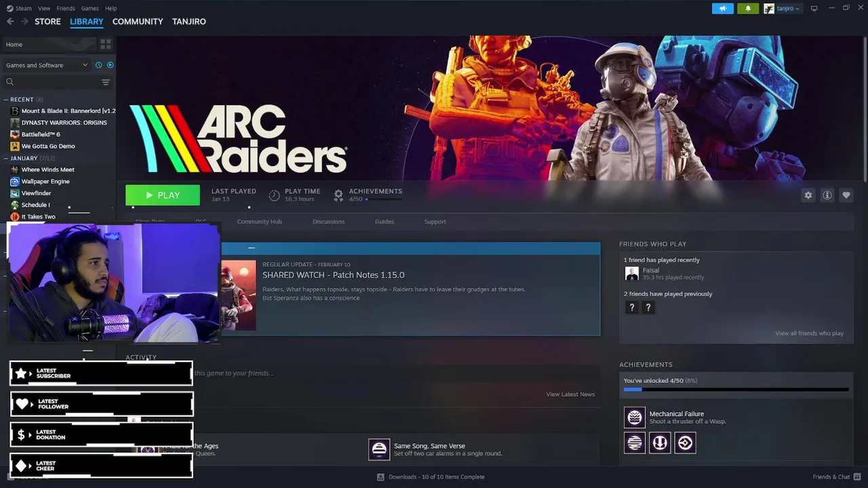The image size is (868, 488).
Task: Open the Guides tab
Action: (384, 222)
